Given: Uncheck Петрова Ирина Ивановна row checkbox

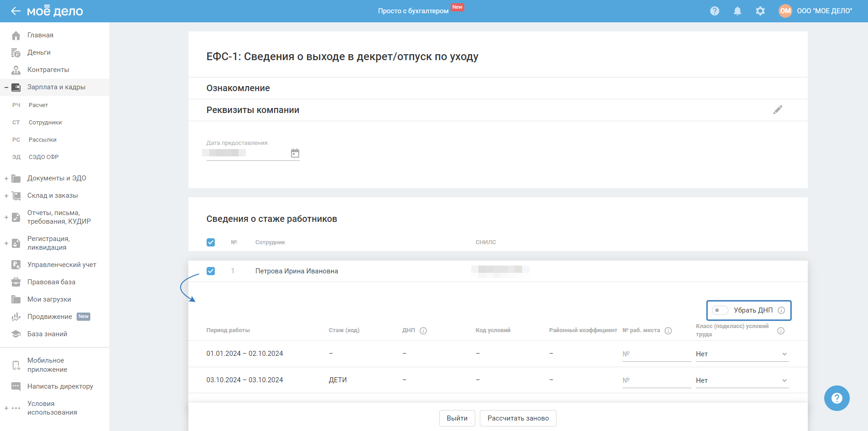Looking at the screenshot, I should 211,271.
